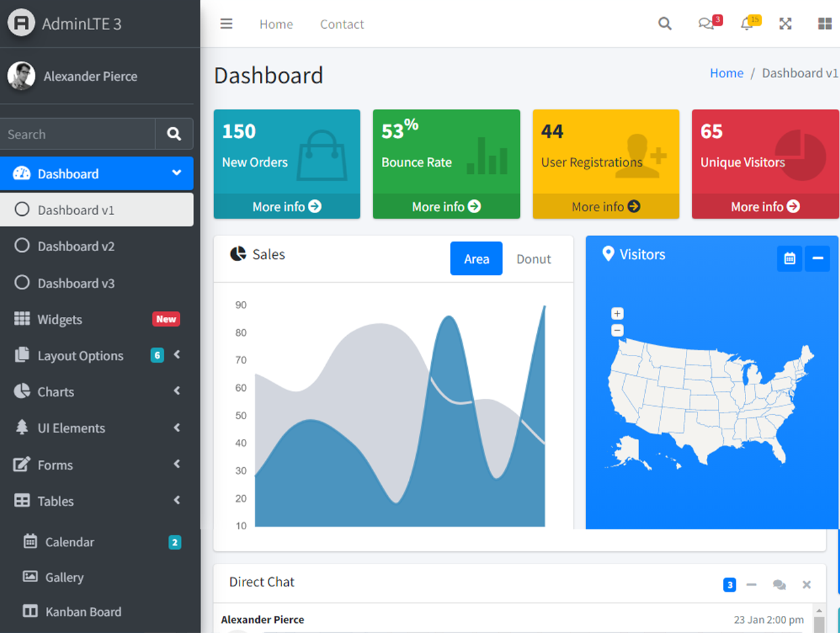Open the Home breadcrumb link
Image resolution: width=840 pixels, height=633 pixels.
coord(726,73)
